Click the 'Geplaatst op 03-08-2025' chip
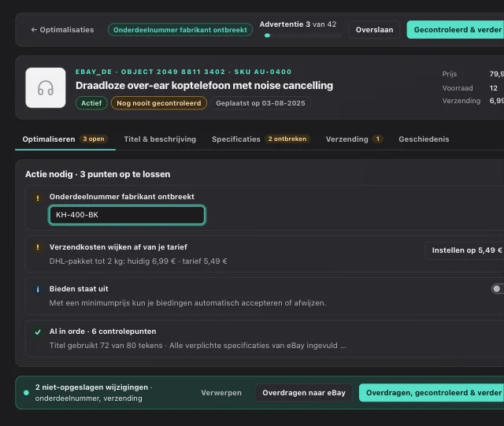The image size is (504, 426). (261, 103)
